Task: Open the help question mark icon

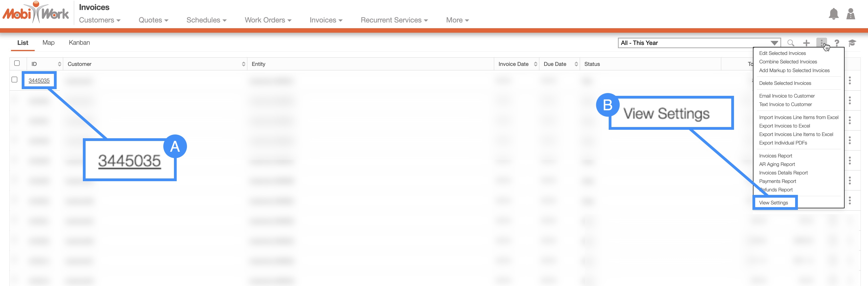Action: [x=837, y=43]
